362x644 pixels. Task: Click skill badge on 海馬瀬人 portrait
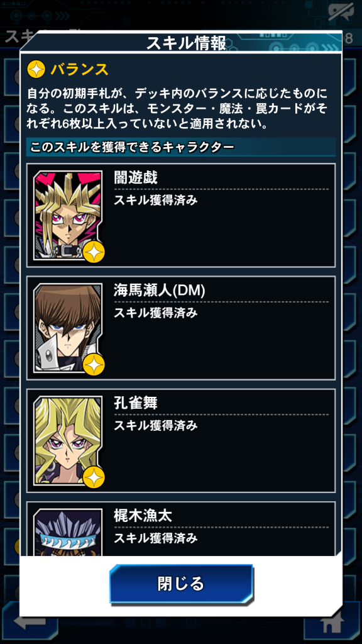(94, 365)
